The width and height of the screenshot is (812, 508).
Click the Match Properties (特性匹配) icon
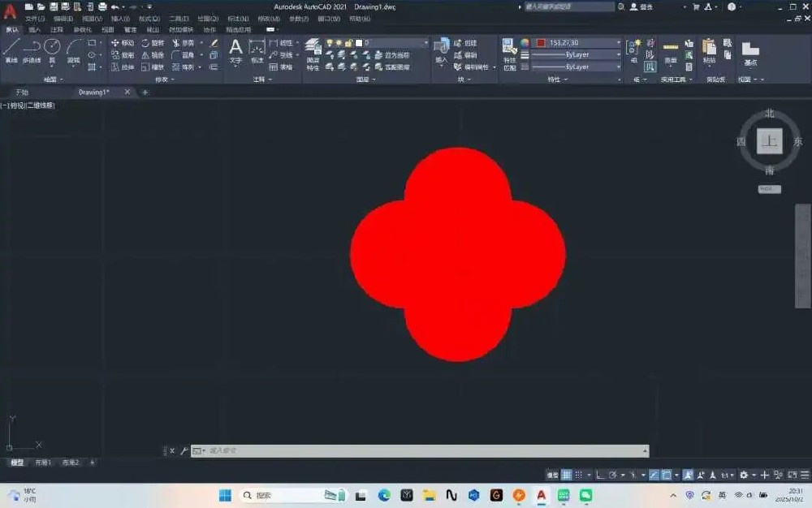[x=509, y=50]
